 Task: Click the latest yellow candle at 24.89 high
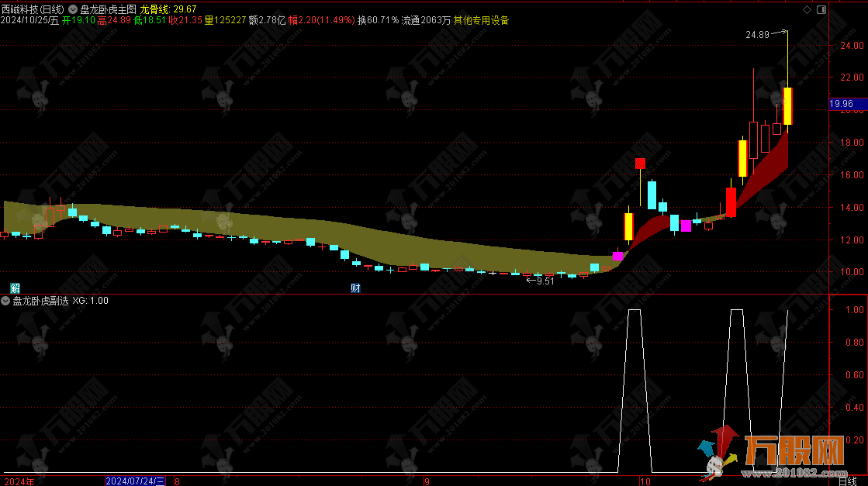tap(788, 105)
